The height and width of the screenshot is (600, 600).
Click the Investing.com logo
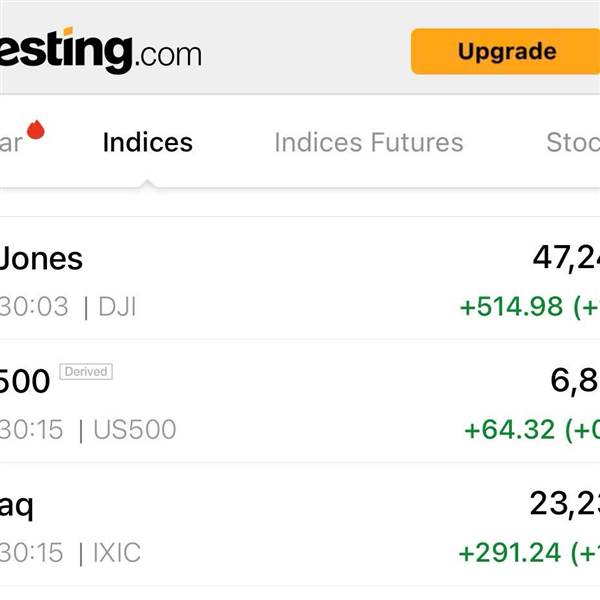tap(100, 50)
